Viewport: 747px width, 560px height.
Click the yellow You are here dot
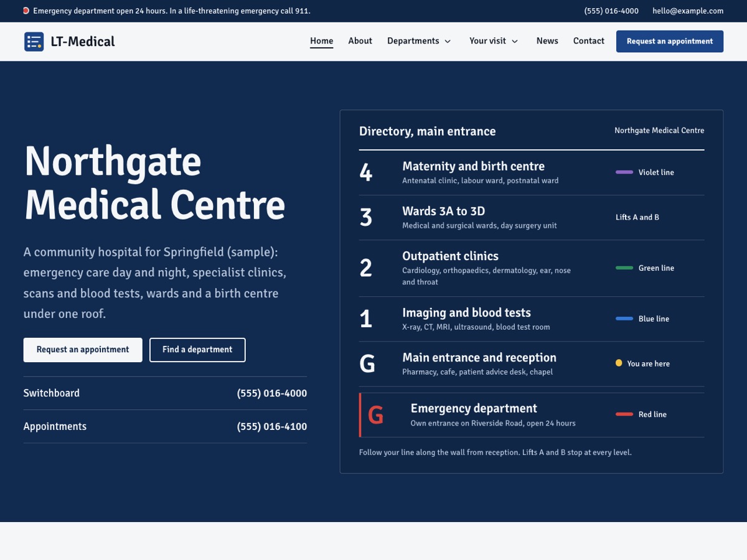[x=619, y=363]
